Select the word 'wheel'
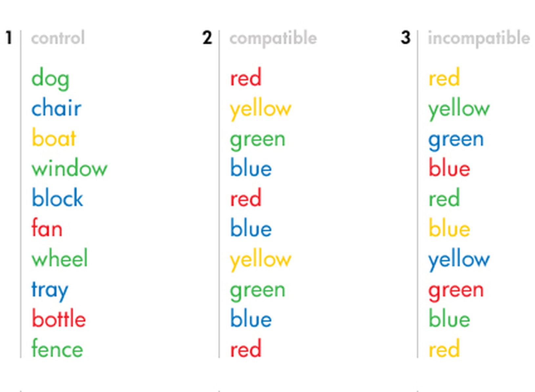 pos(59,258)
